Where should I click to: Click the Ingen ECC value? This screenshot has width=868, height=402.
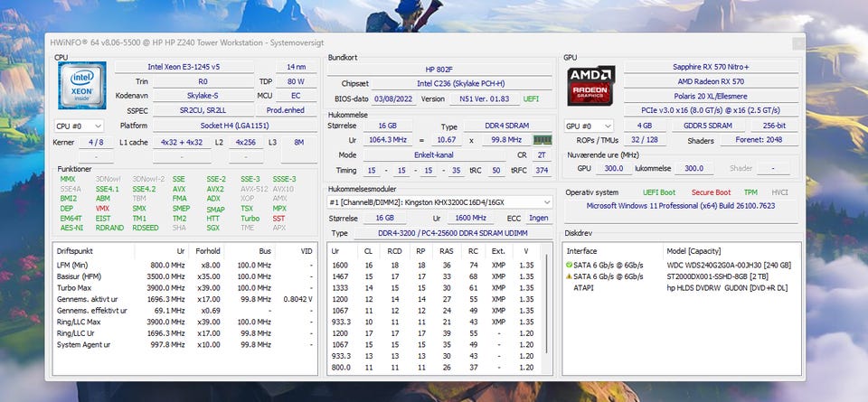click(x=538, y=219)
